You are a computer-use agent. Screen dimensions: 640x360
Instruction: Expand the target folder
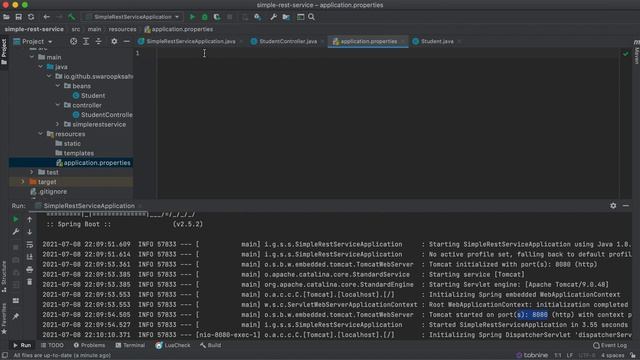[23, 182]
